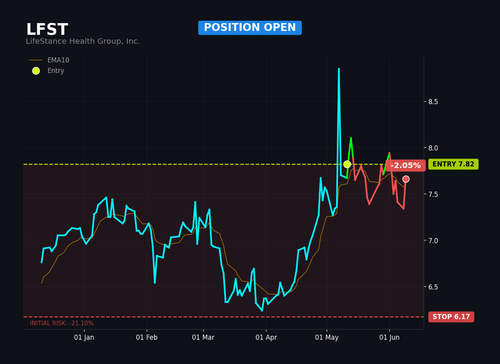This screenshot has width=500, height=364.
Task: Click the 01 Feb date label
Action: 147,337
